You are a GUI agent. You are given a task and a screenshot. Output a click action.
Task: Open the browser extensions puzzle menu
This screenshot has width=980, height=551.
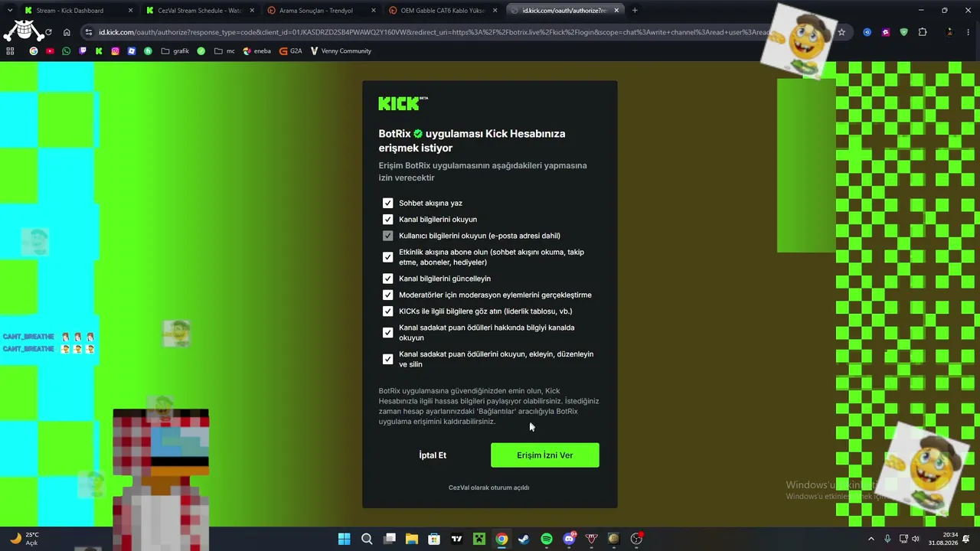(923, 32)
